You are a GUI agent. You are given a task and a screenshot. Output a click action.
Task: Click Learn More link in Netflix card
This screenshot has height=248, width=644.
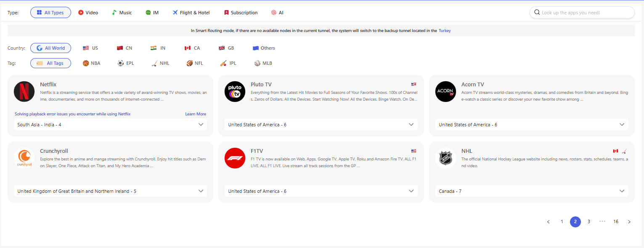[196, 114]
